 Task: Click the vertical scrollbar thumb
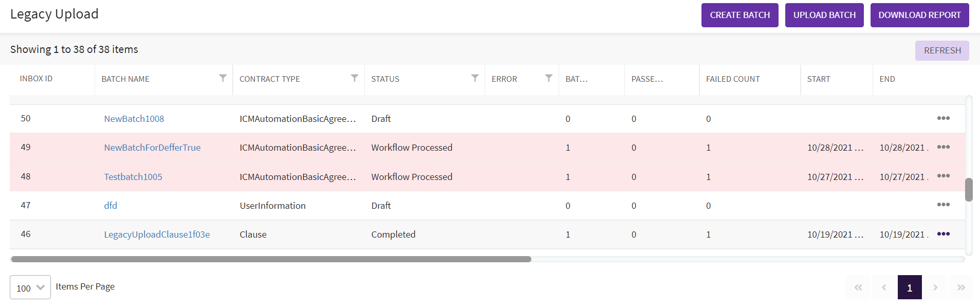click(969, 190)
